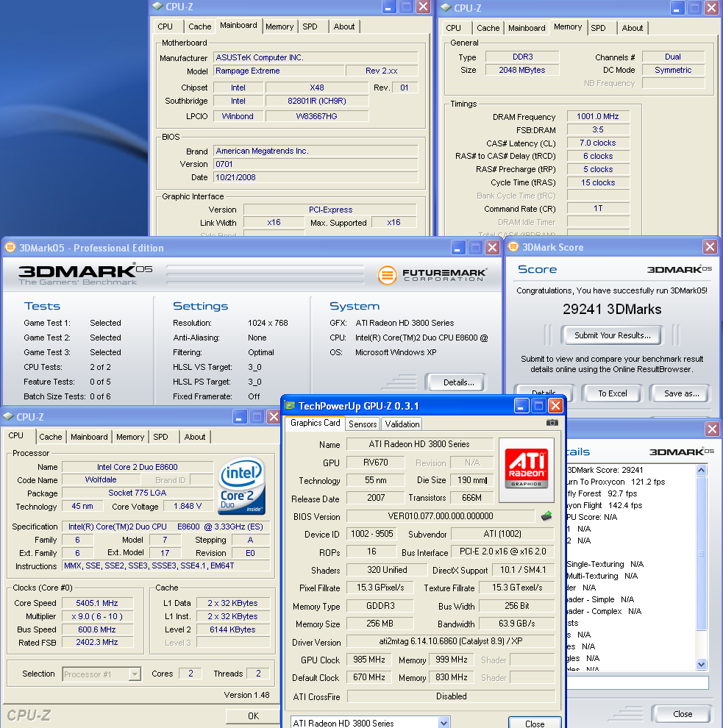Image resolution: width=723 pixels, height=728 pixels.
Task: Open the Processor #1 selection dropdown
Action: [x=135, y=674]
